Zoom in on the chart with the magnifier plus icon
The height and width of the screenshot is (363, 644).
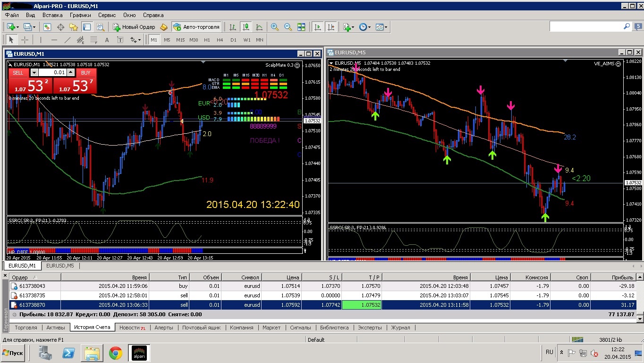pos(274,27)
